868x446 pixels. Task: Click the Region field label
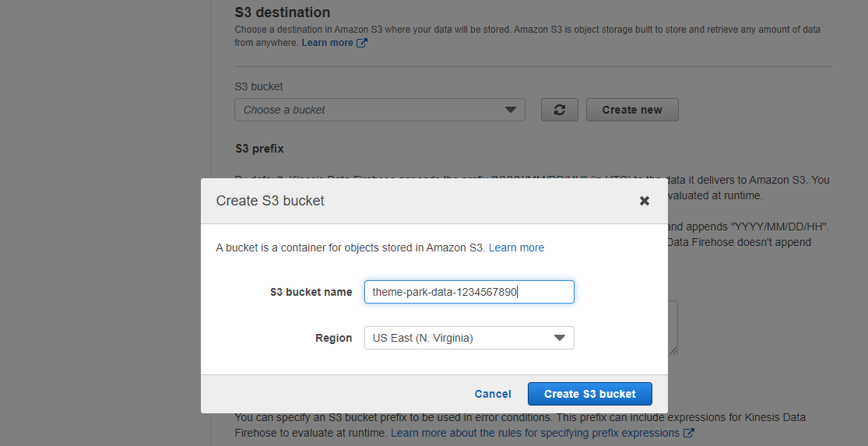[x=334, y=338]
